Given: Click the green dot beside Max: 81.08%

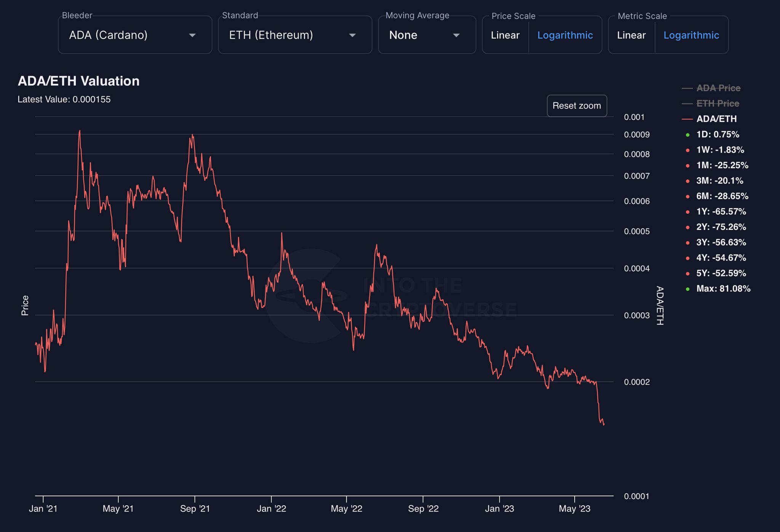Looking at the screenshot, I should pos(687,289).
